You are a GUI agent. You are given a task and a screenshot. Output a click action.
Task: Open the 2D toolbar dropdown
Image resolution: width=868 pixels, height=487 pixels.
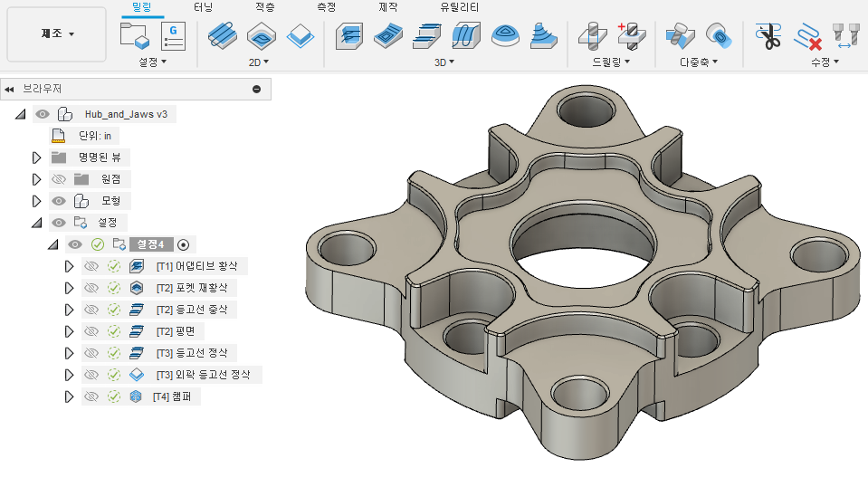point(259,62)
